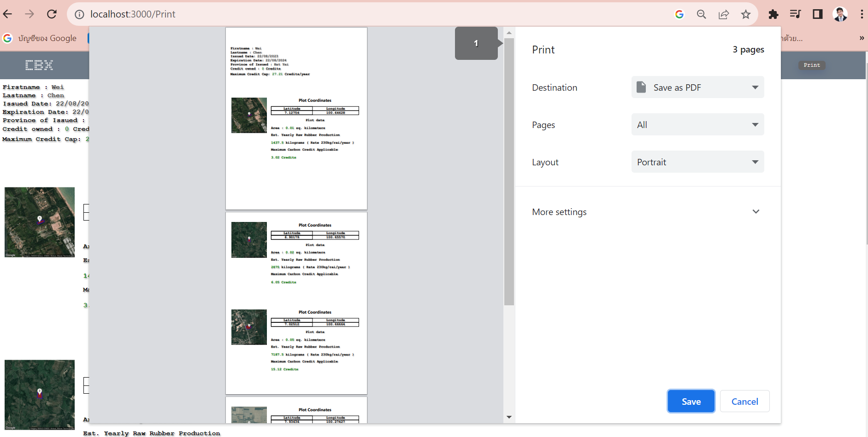The image size is (868, 437).
Task: Open the Pages All dropdown
Action: (697, 125)
